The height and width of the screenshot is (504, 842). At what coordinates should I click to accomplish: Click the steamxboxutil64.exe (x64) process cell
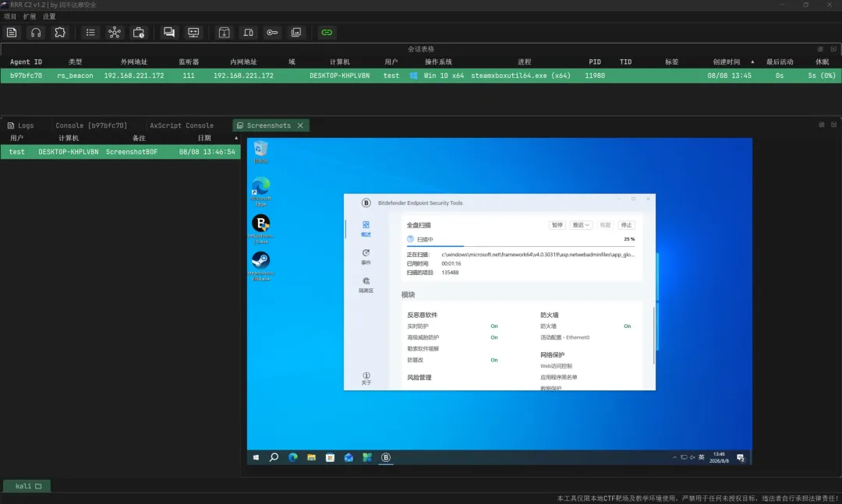click(x=520, y=76)
